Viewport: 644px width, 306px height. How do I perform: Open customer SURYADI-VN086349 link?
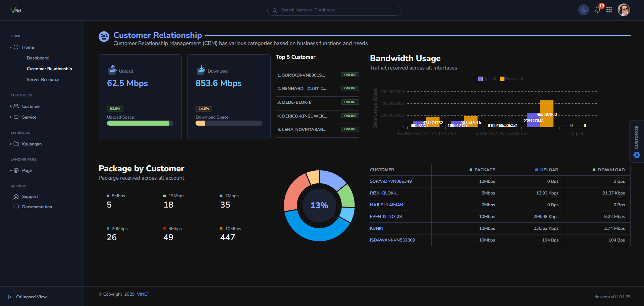pos(390,181)
